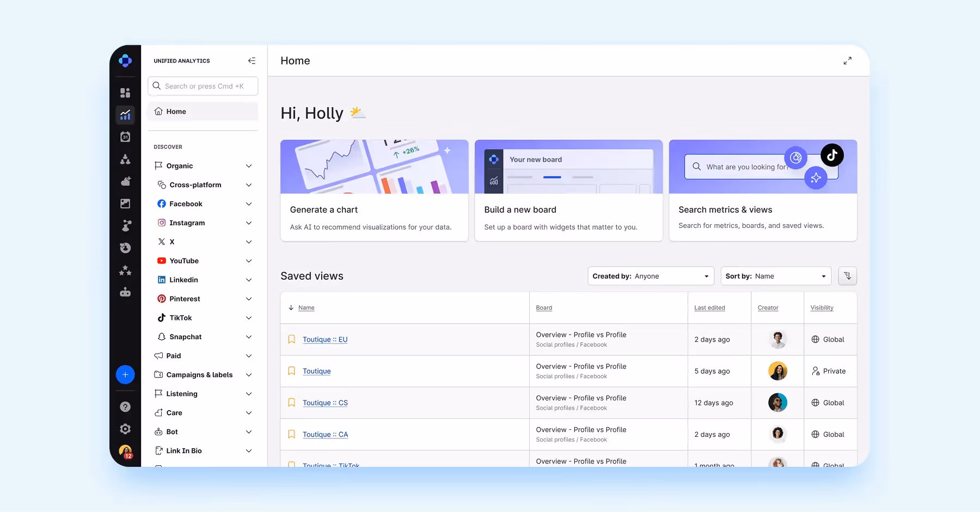Expand Home to fullscreen view

[x=847, y=60]
